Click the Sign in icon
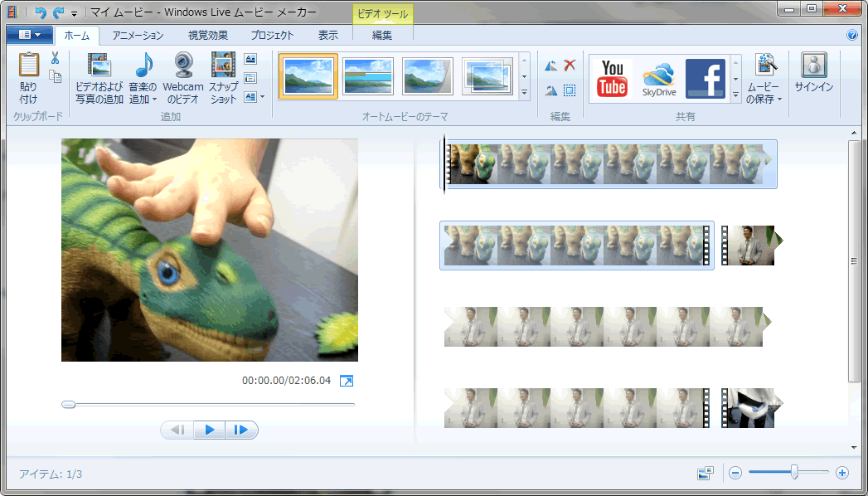868x496 pixels. tap(813, 66)
